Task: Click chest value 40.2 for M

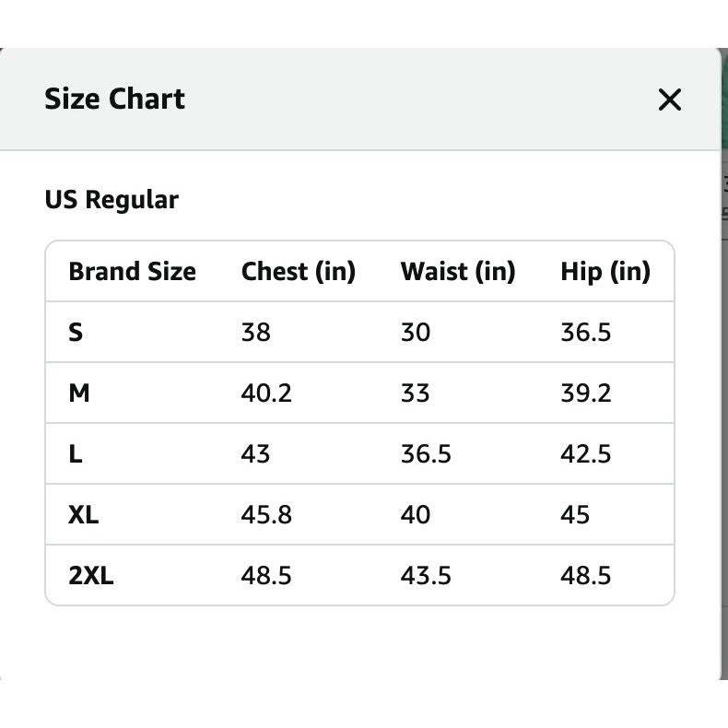Action: (x=266, y=393)
